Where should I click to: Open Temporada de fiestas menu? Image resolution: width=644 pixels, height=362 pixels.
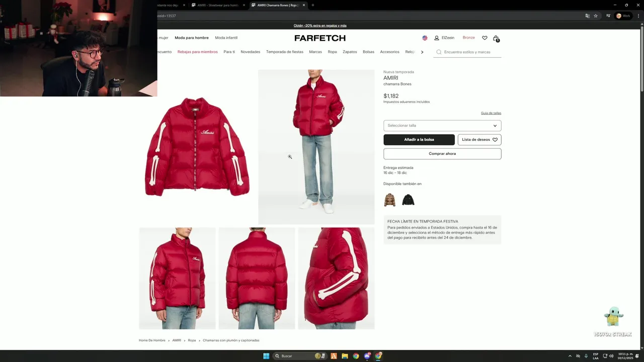285,52
